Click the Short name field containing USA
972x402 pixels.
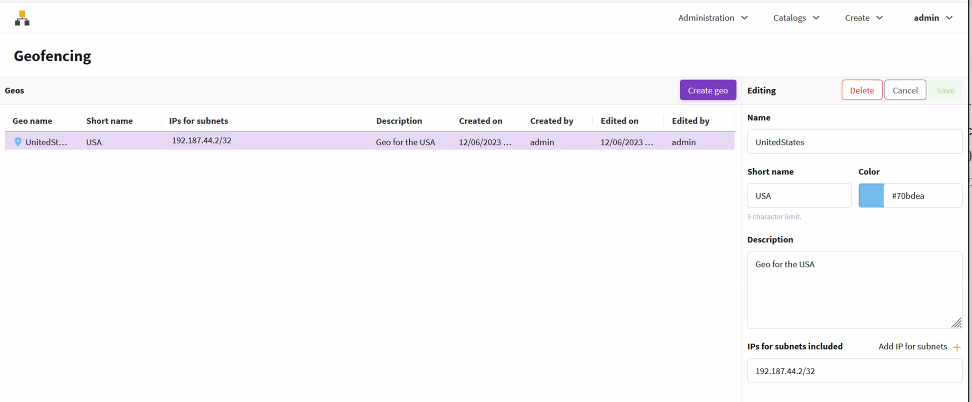pos(799,196)
